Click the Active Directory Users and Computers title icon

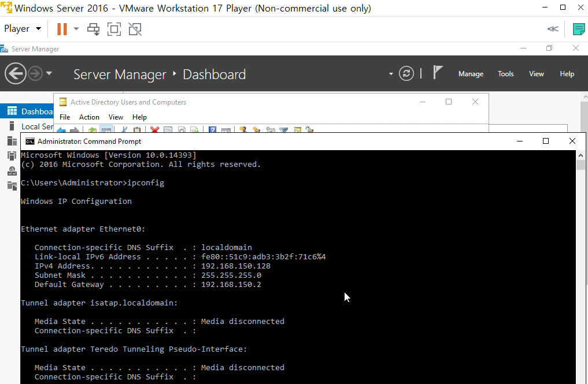(x=63, y=102)
